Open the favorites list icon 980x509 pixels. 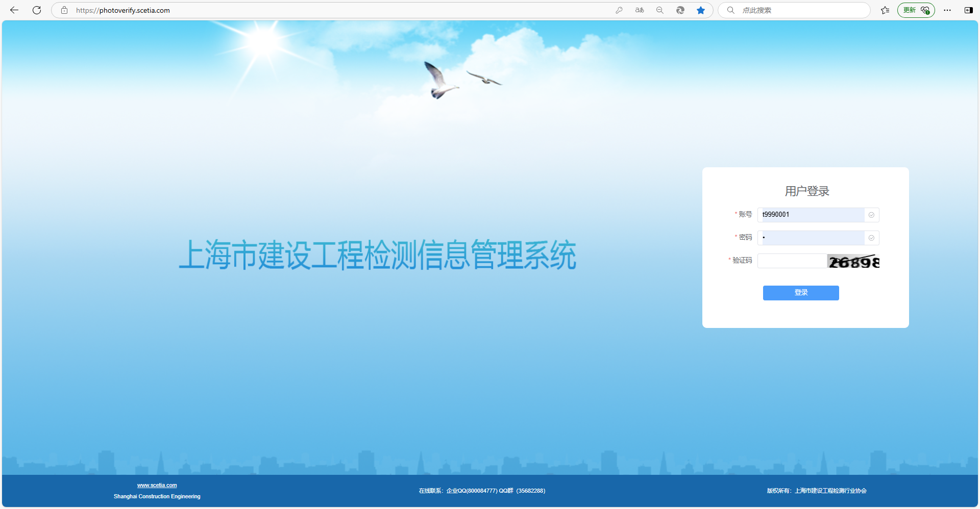(x=885, y=10)
